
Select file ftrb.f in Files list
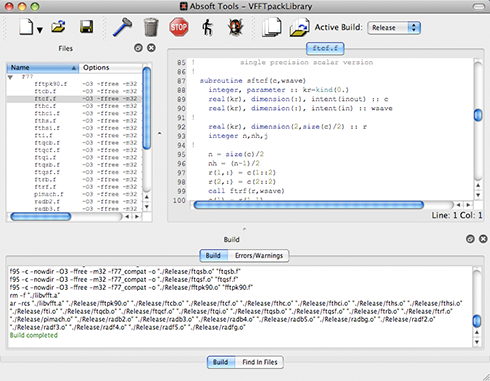pos(45,179)
